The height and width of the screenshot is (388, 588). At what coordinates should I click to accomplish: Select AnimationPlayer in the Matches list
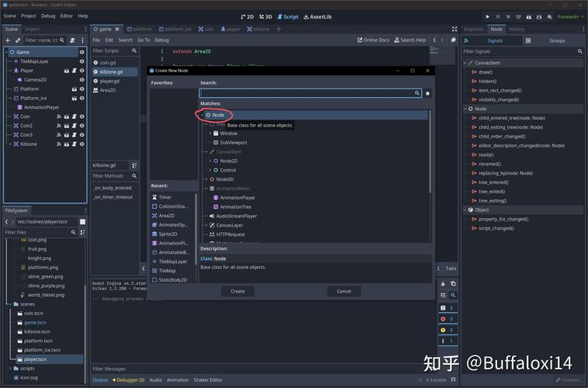pyautogui.click(x=237, y=198)
